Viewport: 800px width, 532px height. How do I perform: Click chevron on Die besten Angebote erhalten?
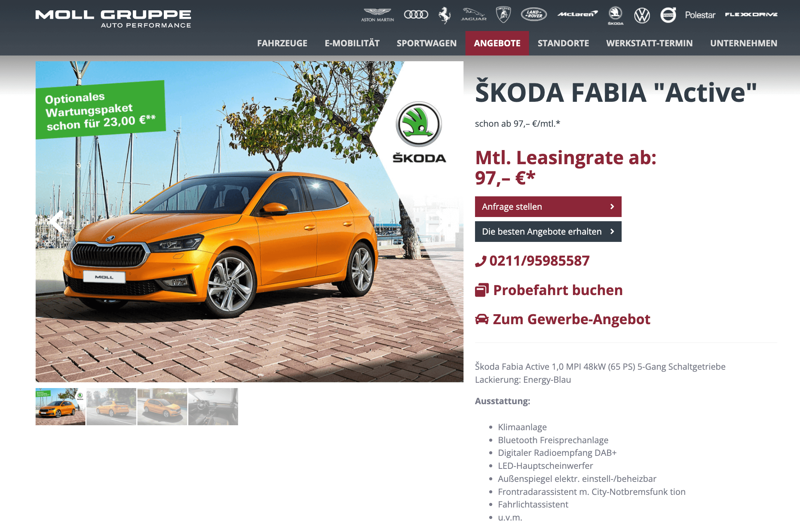tap(612, 232)
